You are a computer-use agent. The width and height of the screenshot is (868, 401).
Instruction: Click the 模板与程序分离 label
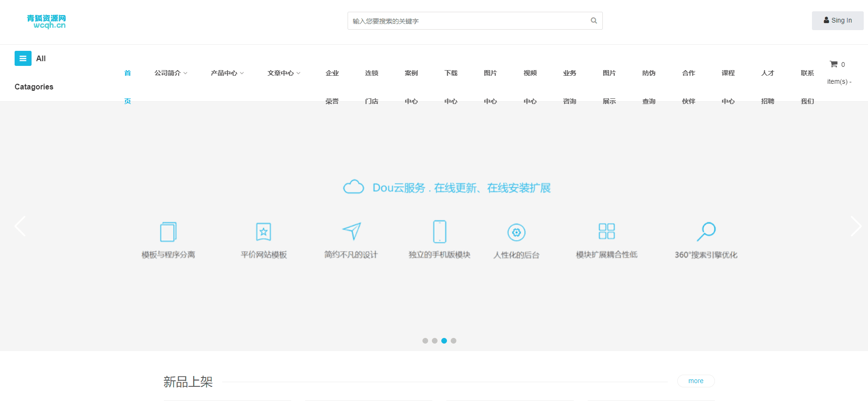[168, 255]
